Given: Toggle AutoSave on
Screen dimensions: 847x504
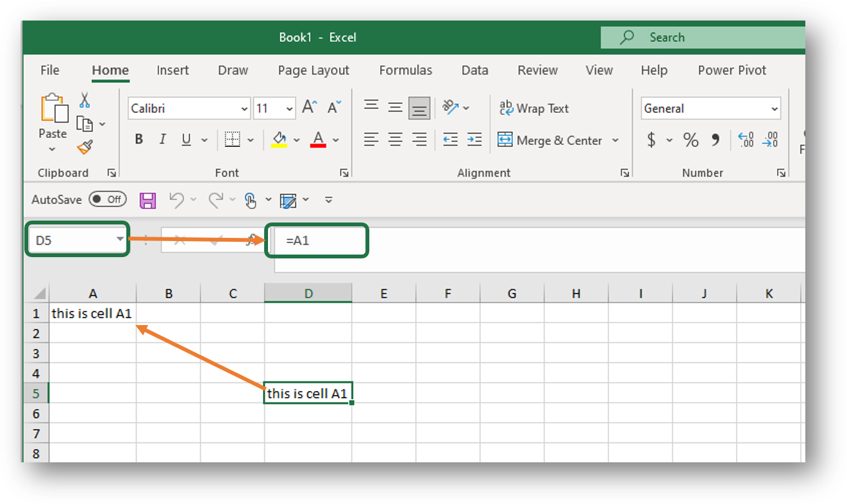Looking at the screenshot, I should tap(107, 199).
